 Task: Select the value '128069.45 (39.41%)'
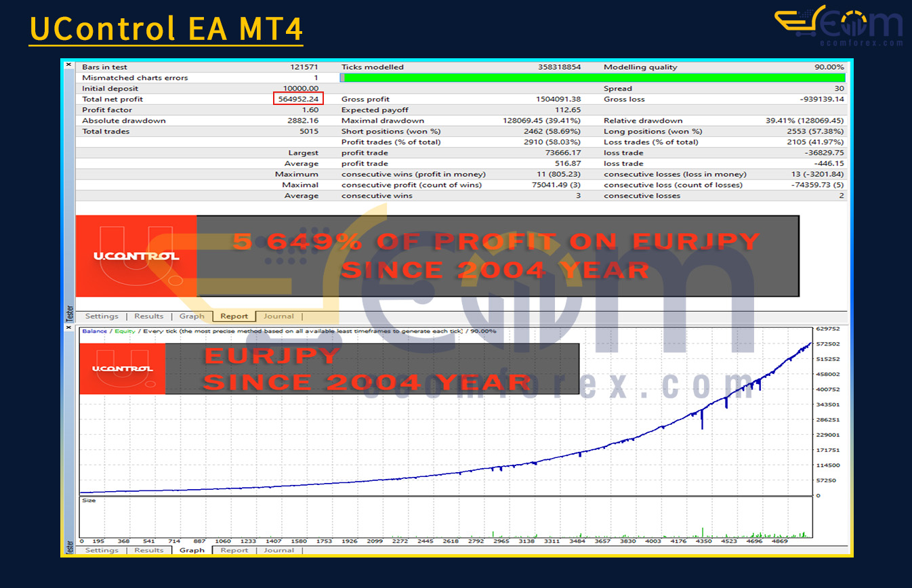coord(542,121)
